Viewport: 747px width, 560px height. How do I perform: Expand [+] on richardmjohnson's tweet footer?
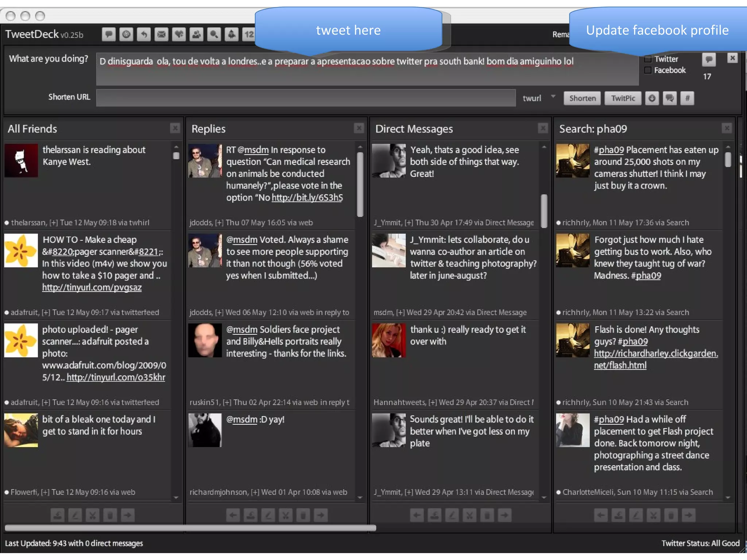255,492
